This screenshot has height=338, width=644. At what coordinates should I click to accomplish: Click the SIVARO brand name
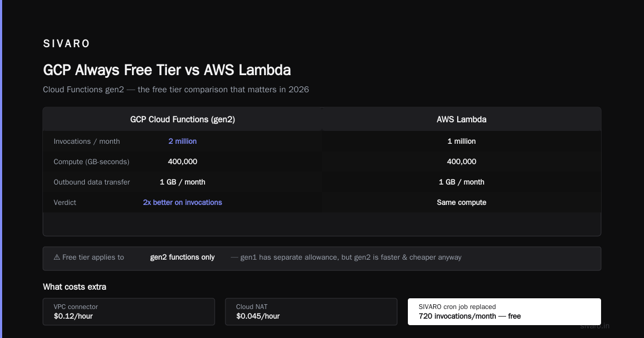coord(67,43)
